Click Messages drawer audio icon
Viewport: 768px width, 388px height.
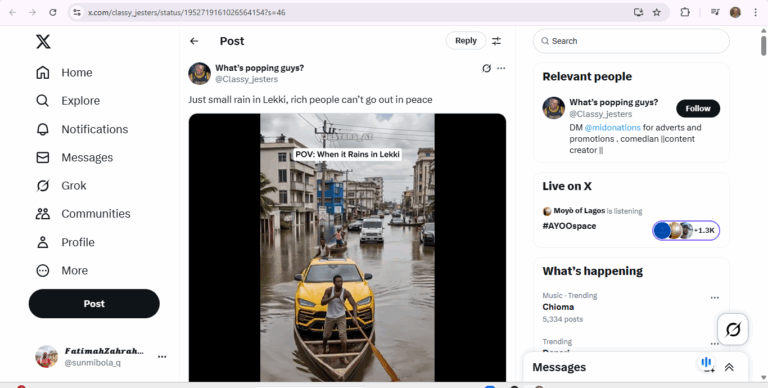706,364
